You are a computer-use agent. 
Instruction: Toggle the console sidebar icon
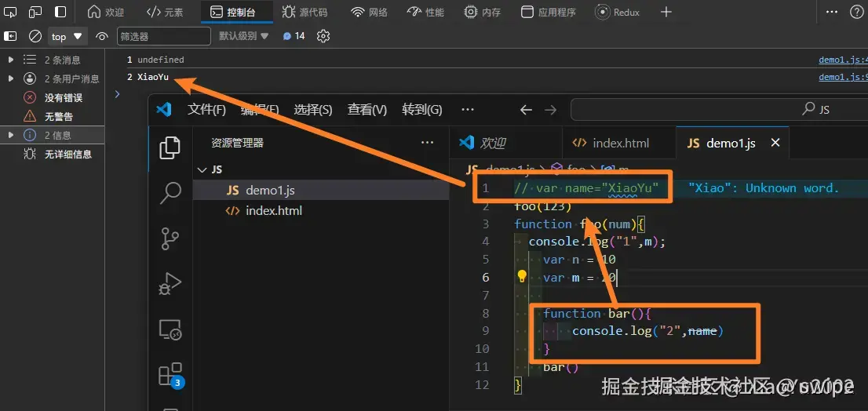(x=10, y=36)
